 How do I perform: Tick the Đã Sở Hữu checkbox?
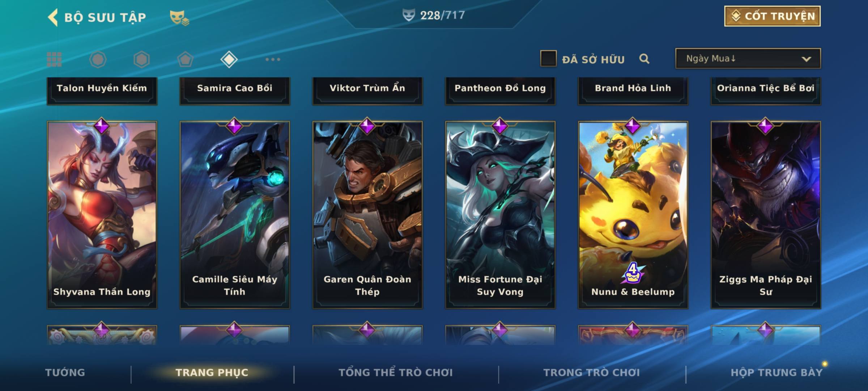tap(548, 59)
